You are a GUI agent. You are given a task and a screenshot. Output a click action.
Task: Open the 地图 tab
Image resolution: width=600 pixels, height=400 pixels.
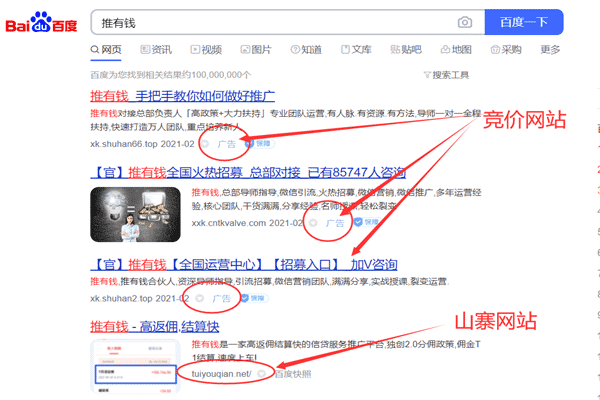456,50
